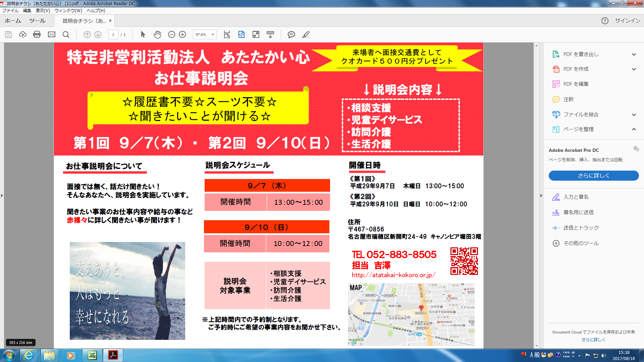Switch to full screen view icon
The image size is (644, 362).
tap(256, 35)
